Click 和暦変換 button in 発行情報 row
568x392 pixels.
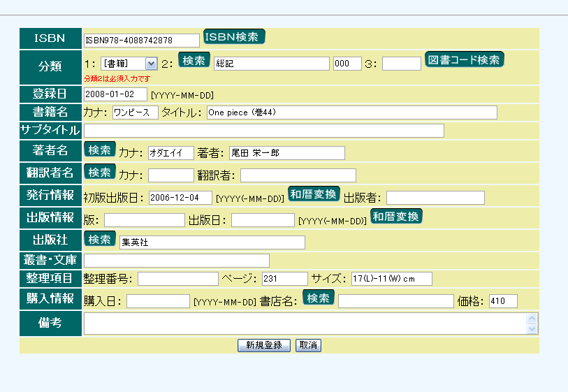[314, 194]
